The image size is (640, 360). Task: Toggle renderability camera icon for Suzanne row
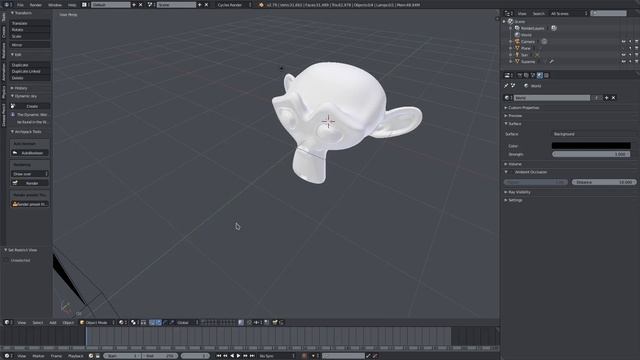(x=636, y=62)
